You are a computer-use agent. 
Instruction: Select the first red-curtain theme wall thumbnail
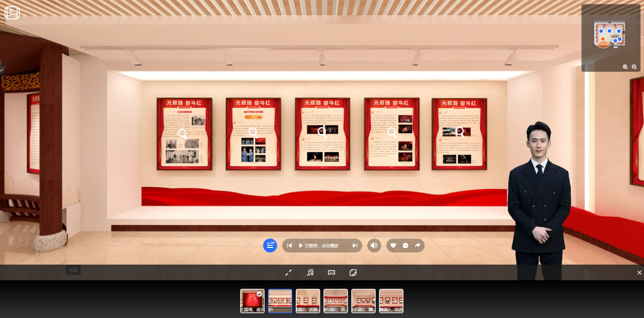click(x=252, y=301)
